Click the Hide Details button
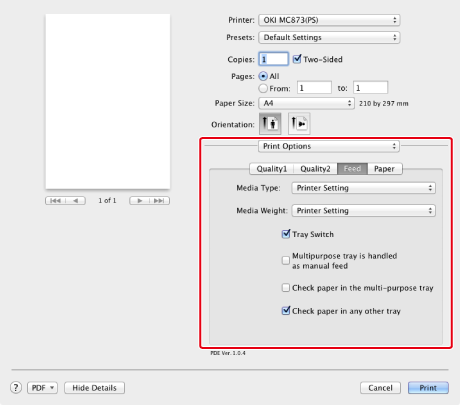460x405 pixels. tap(95, 388)
